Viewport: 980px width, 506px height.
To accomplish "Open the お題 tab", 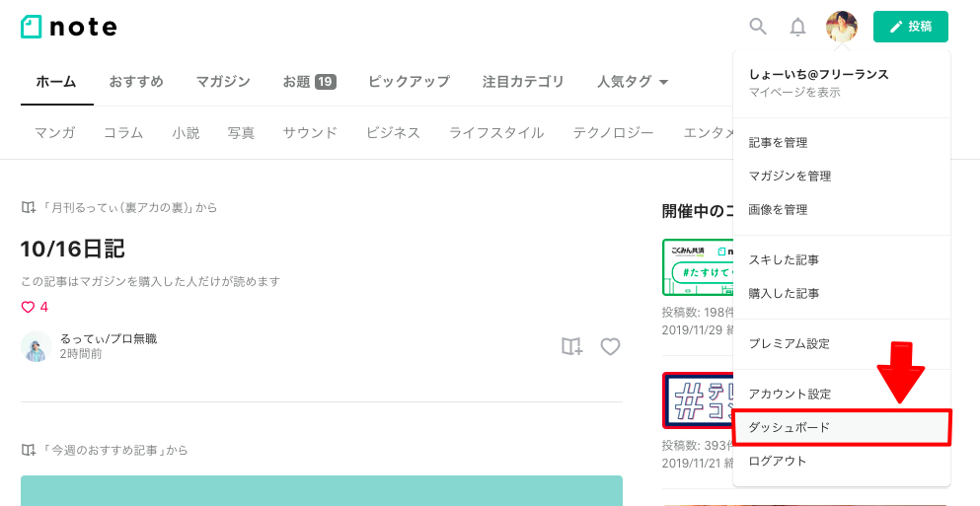I will [x=309, y=82].
